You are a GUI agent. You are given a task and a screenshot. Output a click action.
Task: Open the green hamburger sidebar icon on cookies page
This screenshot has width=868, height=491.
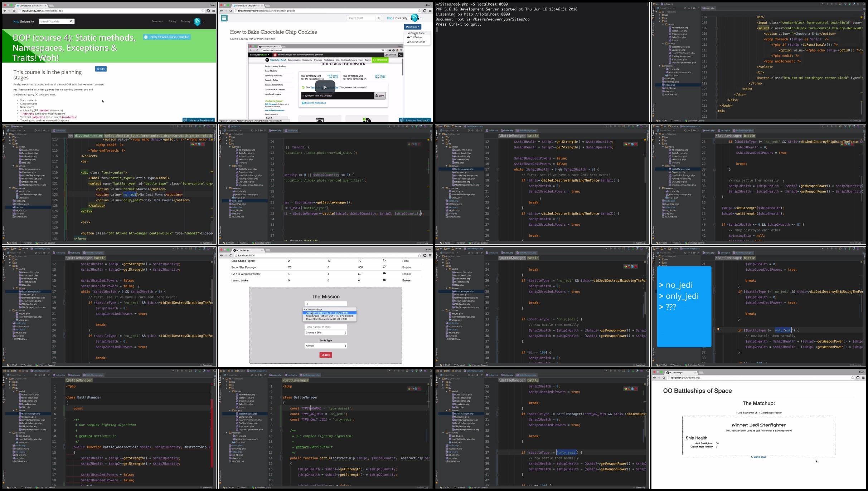pyautogui.click(x=224, y=18)
